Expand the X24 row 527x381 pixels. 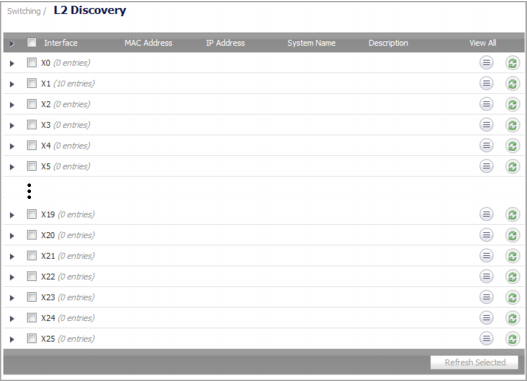point(12,319)
